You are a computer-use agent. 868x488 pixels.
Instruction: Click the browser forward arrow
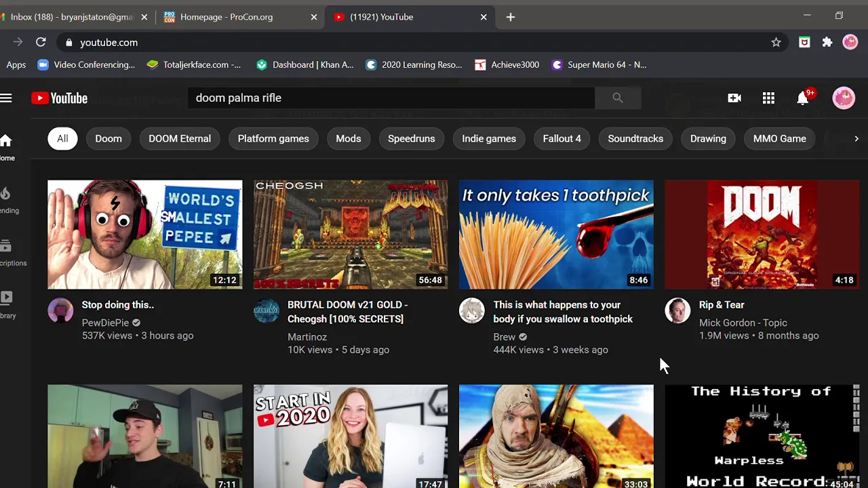click(x=18, y=42)
